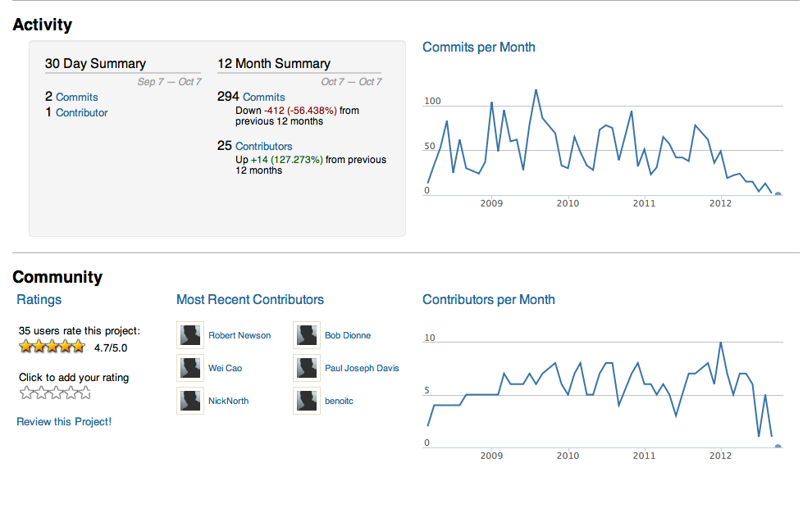Open the Commits per Month heading
The width and height of the screenshot is (812, 513).
pos(478,48)
